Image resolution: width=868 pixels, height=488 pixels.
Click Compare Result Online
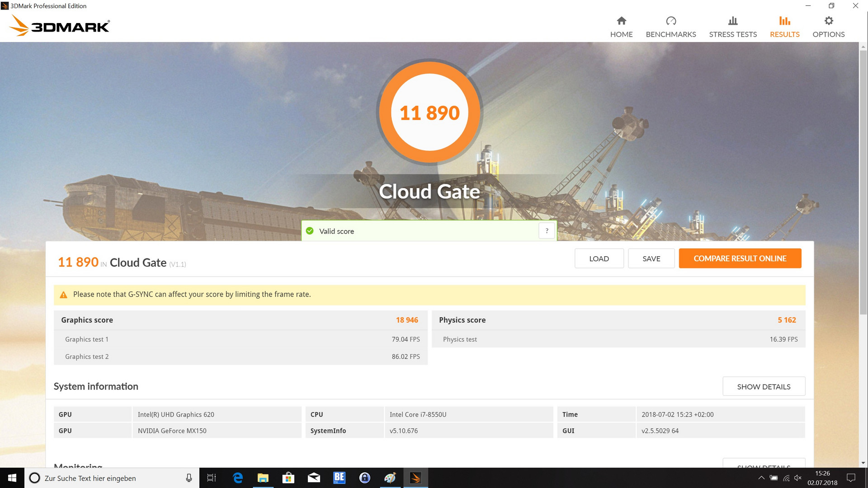pos(740,258)
